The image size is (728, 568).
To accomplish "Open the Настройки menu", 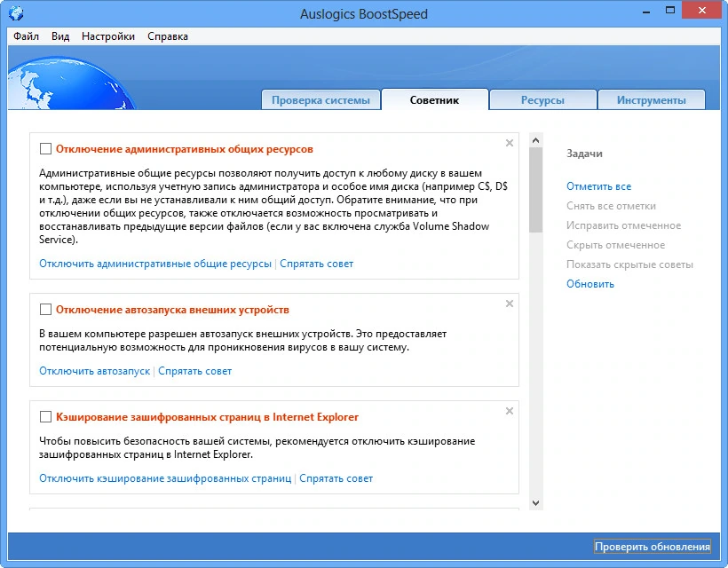I will (x=108, y=36).
